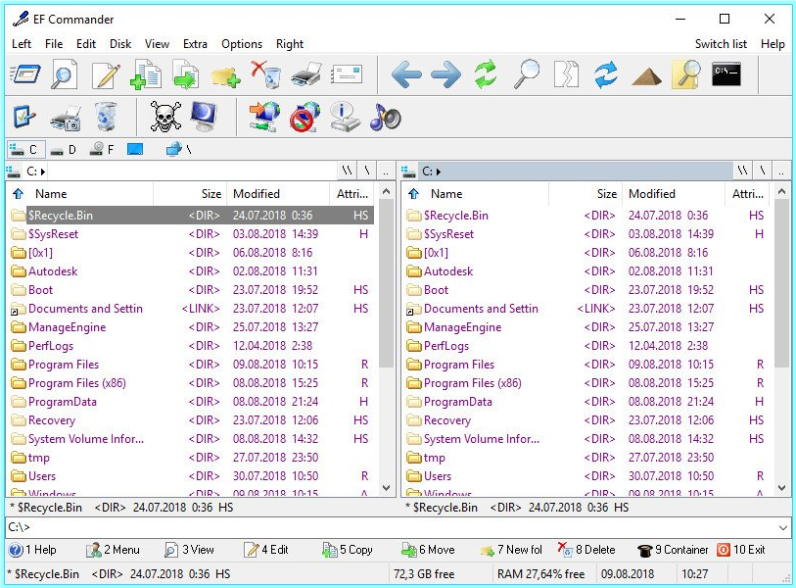The height and width of the screenshot is (588, 796).
Task: Click the blue back arrow icon
Action: (x=406, y=75)
